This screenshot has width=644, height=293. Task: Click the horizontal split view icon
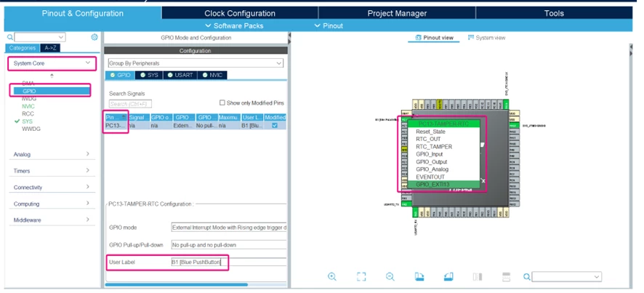click(x=507, y=276)
